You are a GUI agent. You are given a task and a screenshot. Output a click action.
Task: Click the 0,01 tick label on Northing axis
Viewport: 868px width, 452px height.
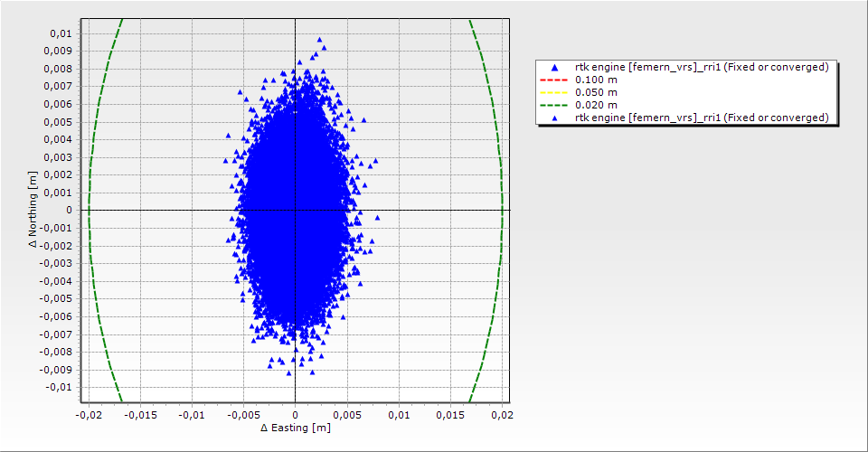click(x=61, y=33)
